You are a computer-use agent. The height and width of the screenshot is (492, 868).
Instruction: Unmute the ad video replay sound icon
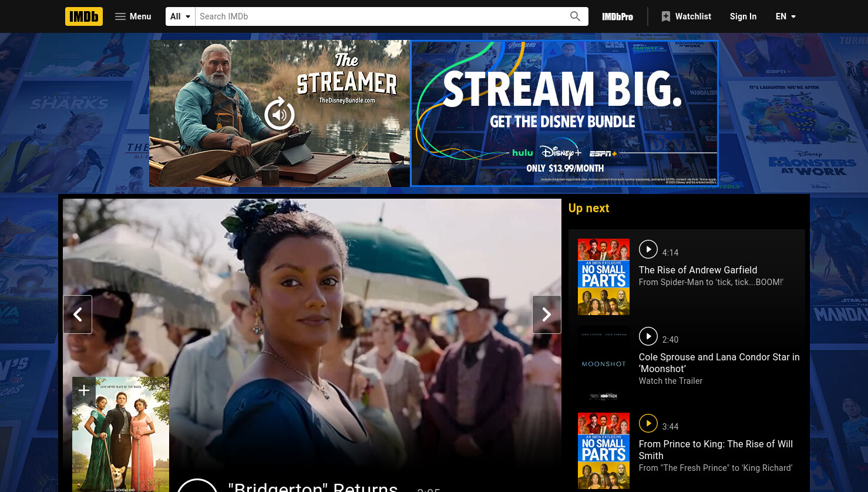coord(280,114)
